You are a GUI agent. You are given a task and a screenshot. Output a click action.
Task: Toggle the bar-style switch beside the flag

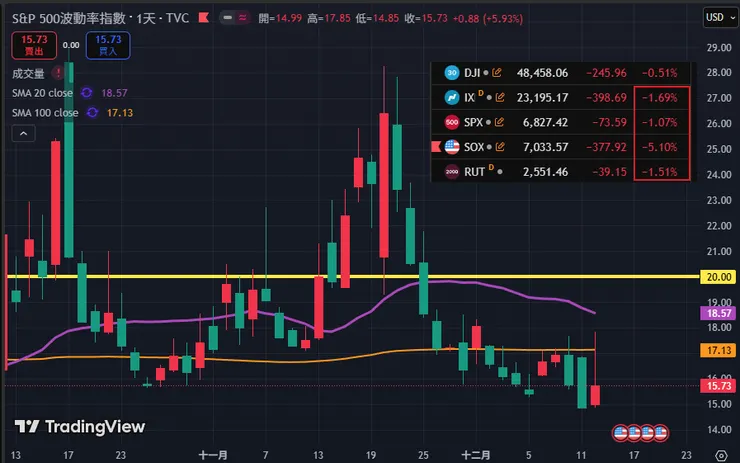point(227,18)
